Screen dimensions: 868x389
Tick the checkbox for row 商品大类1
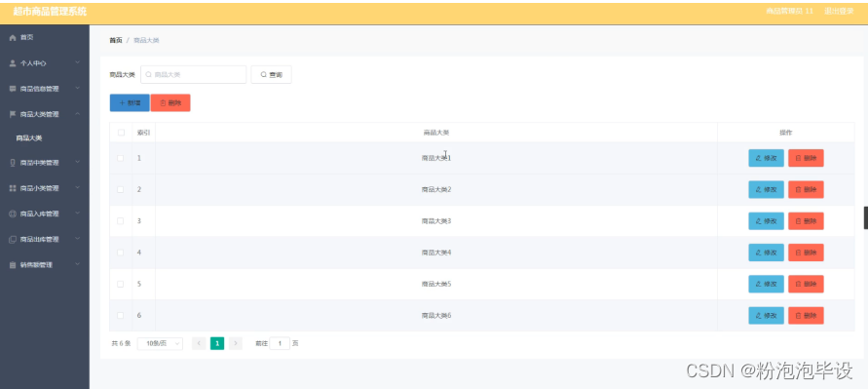click(x=121, y=158)
